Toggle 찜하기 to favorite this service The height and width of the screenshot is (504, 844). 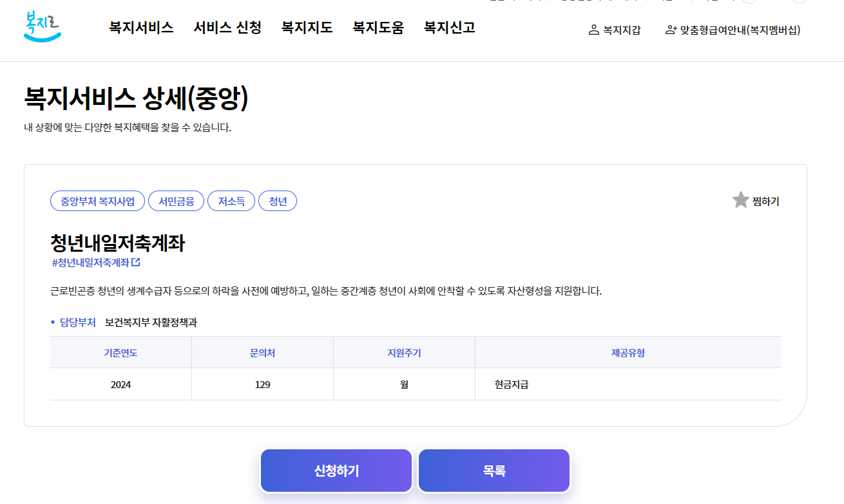[x=767, y=201]
